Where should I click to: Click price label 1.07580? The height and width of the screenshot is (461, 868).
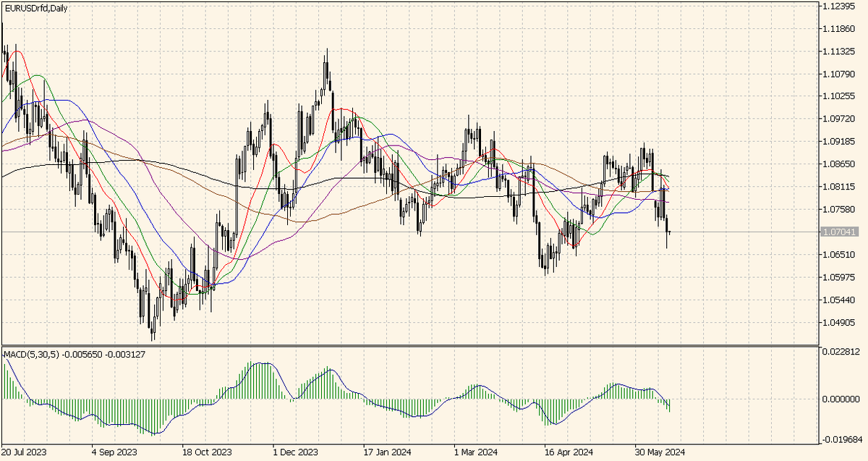pos(840,208)
